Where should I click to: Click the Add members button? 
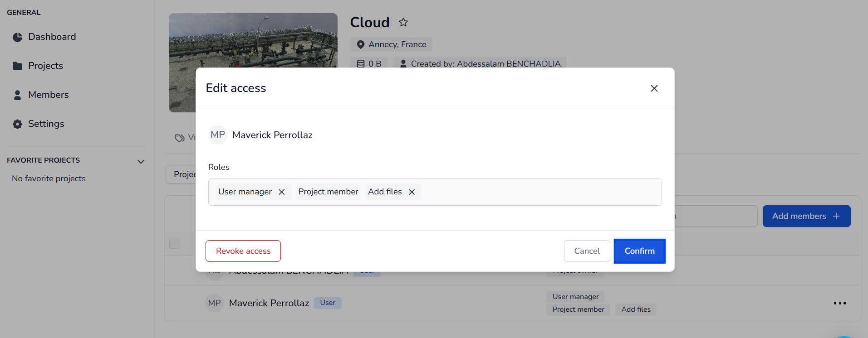(x=806, y=216)
